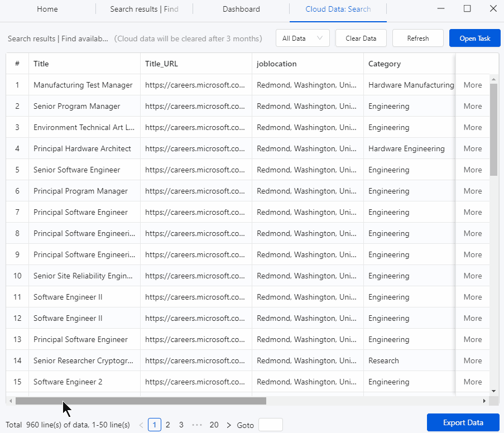Click the Export Data button

point(463,422)
